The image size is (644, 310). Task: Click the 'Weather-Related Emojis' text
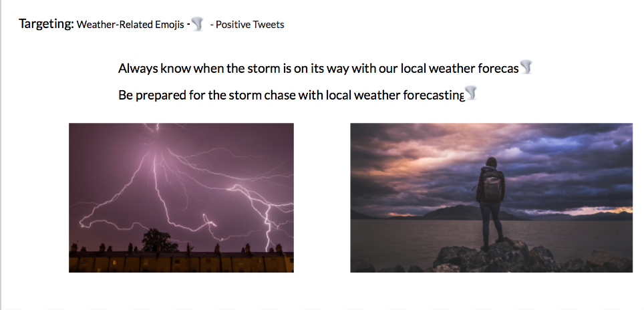click(130, 25)
